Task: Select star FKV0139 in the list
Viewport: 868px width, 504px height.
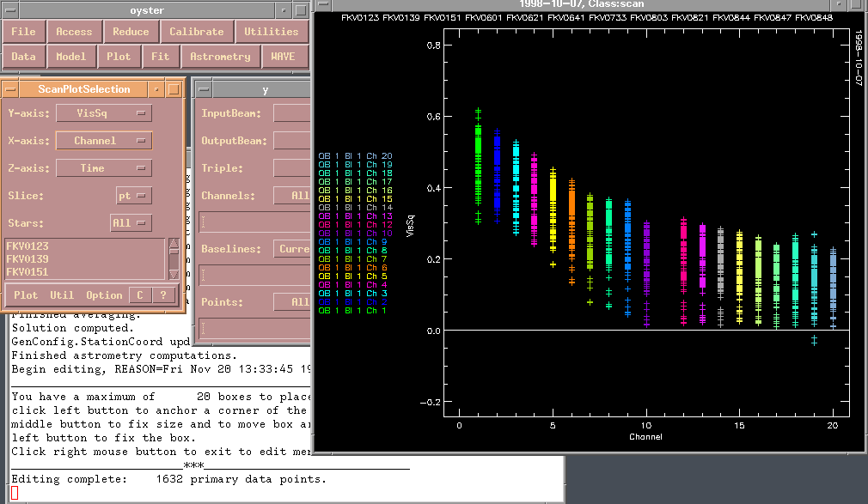Action: (28, 259)
